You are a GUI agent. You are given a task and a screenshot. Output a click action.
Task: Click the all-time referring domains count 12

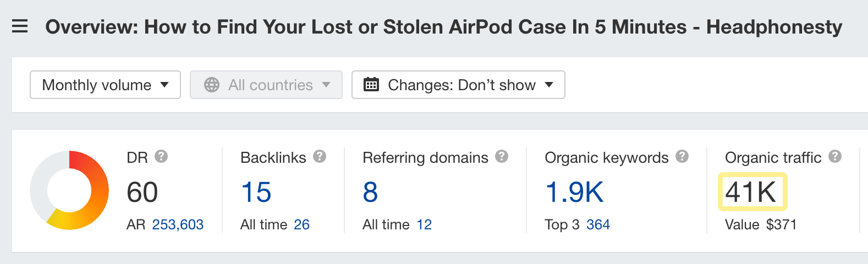pos(424,224)
